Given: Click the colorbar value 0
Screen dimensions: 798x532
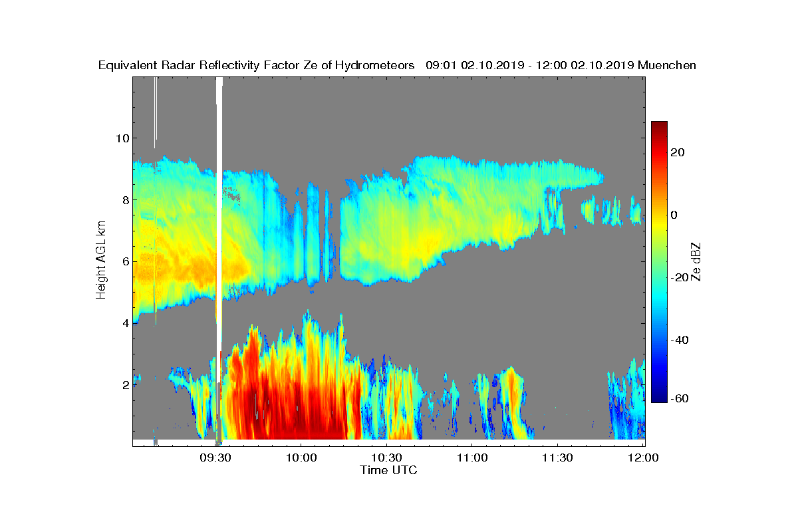Looking at the screenshot, I should [x=674, y=215].
